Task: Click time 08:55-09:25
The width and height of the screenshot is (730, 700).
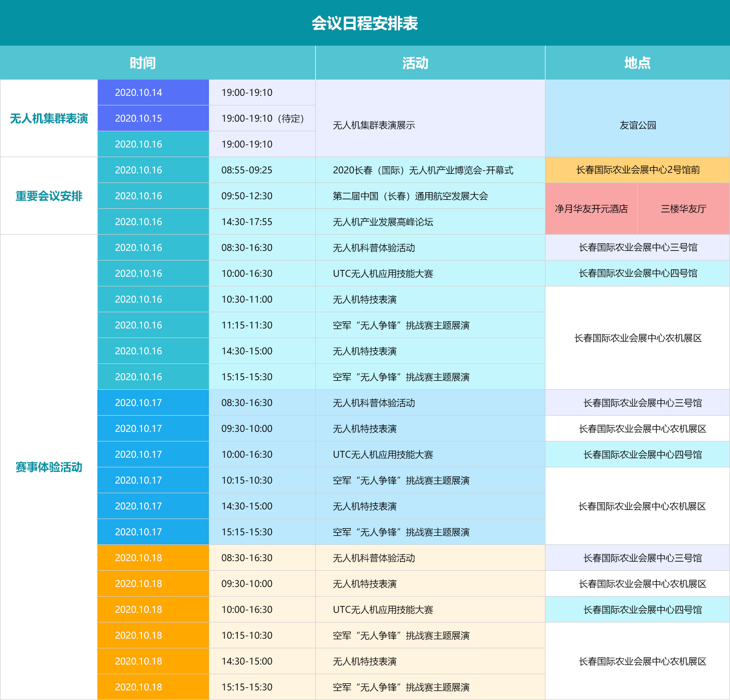Action: [x=262, y=170]
